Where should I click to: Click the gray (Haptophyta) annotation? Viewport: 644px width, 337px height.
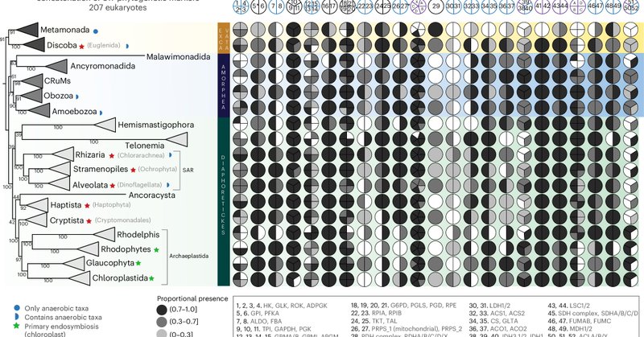click(111, 204)
